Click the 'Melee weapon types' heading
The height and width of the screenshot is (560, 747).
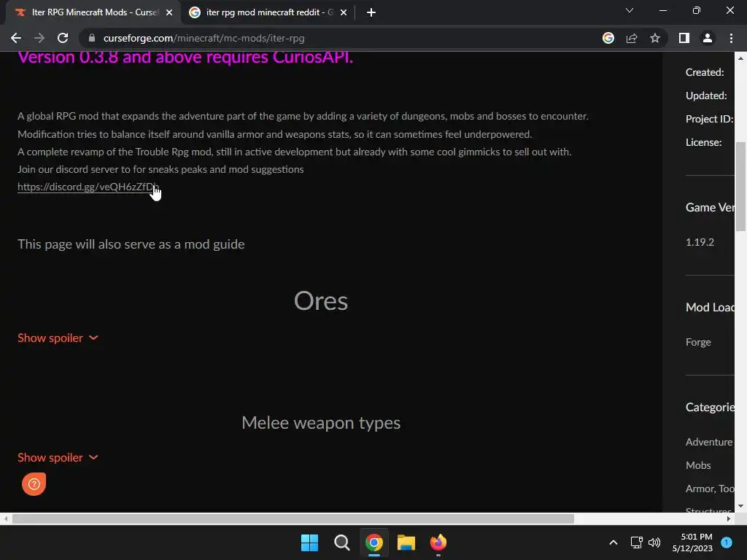[x=321, y=423]
